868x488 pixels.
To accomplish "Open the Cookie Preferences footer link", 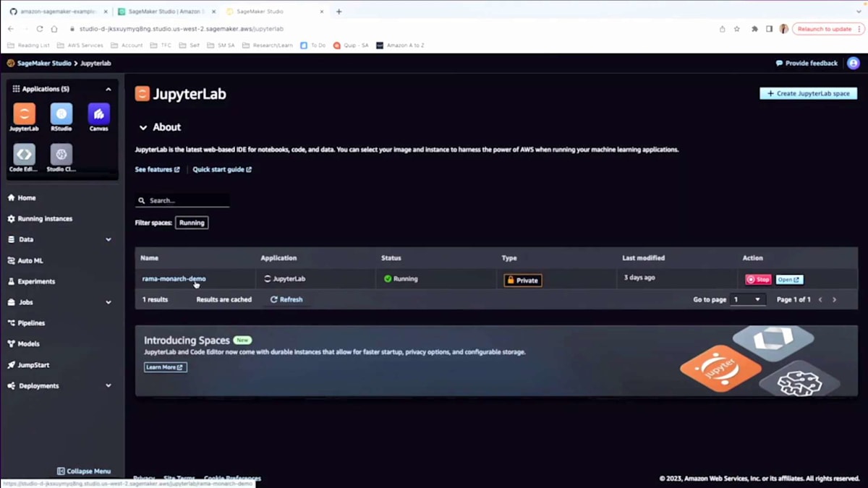I will pos(232,479).
